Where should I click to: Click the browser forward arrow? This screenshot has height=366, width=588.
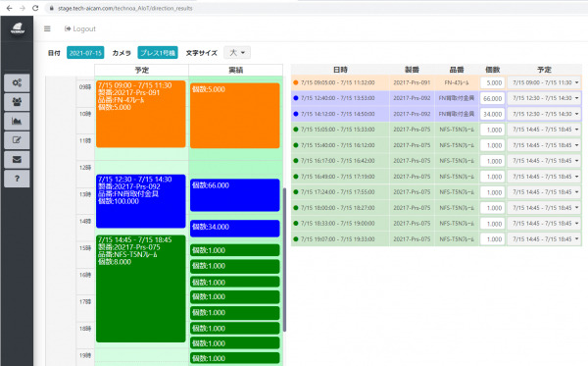tap(23, 8)
